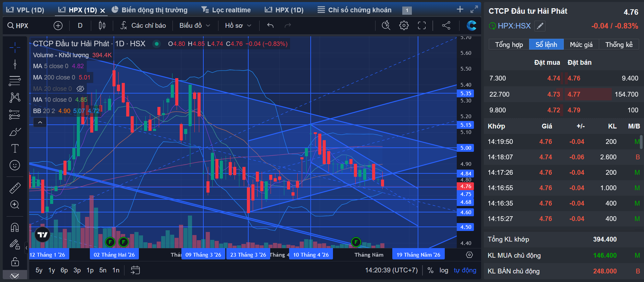Open the candlestick chart style selector
Screen dimensions: 644x282
[102, 25]
